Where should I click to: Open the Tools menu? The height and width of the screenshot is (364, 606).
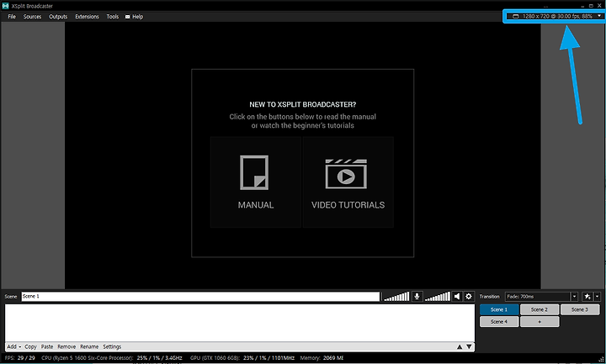tap(113, 17)
